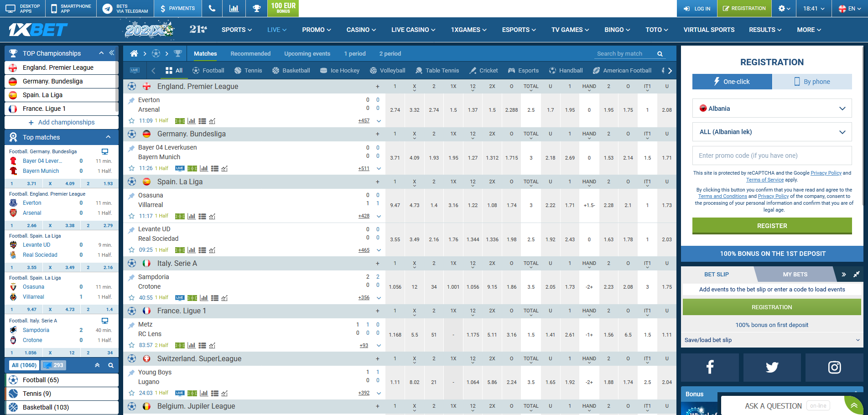Add Everton vs Arsenal to favorites star
The width and height of the screenshot is (868, 415).
(x=132, y=121)
